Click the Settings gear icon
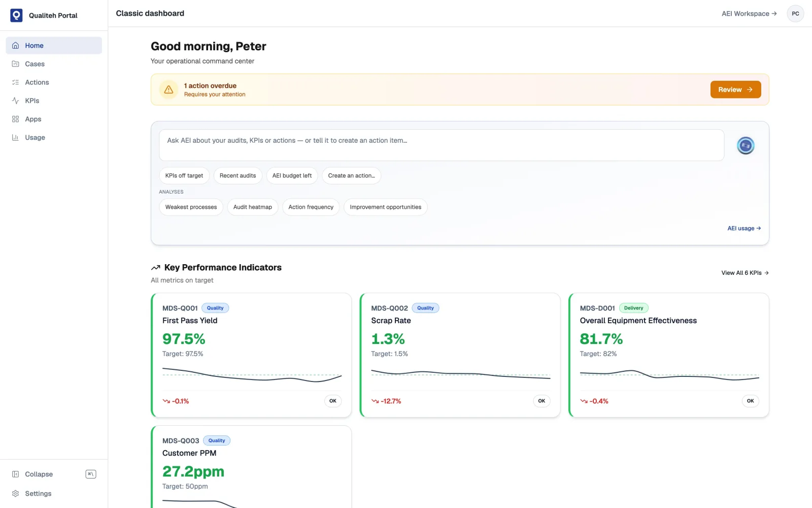Image resolution: width=812 pixels, height=508 pixels. [x=15, y=493]
